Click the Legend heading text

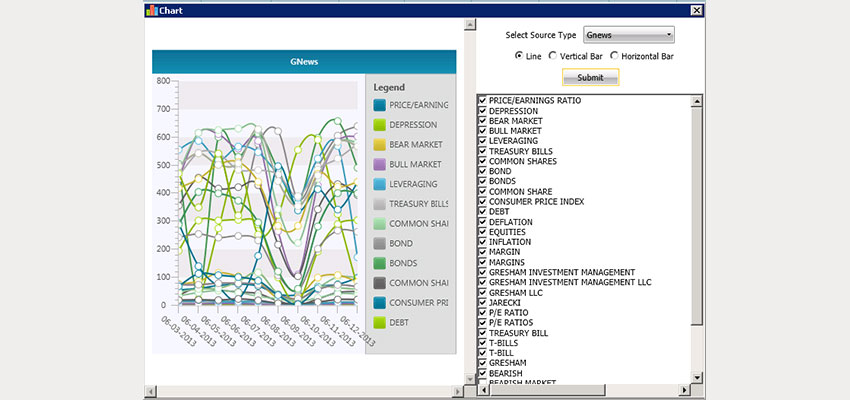pos(389,87)
